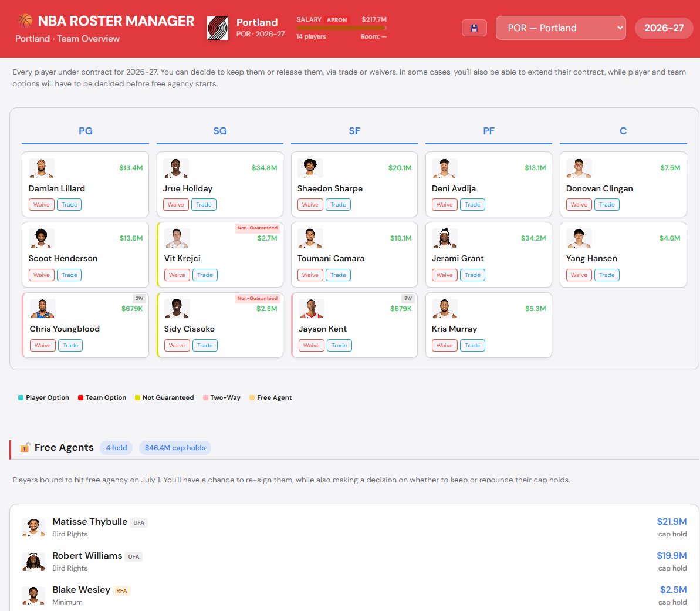Click the save floppy disk icon

pyautogui.click(x=474, y=28)
